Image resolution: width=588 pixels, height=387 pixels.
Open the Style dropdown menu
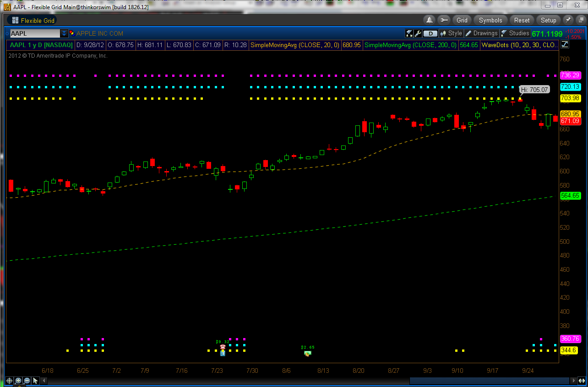point(451,33)
